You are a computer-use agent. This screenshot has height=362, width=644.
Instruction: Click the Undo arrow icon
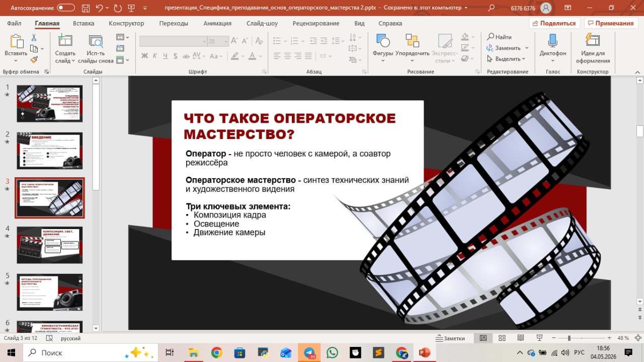click(x=99, y=8)
